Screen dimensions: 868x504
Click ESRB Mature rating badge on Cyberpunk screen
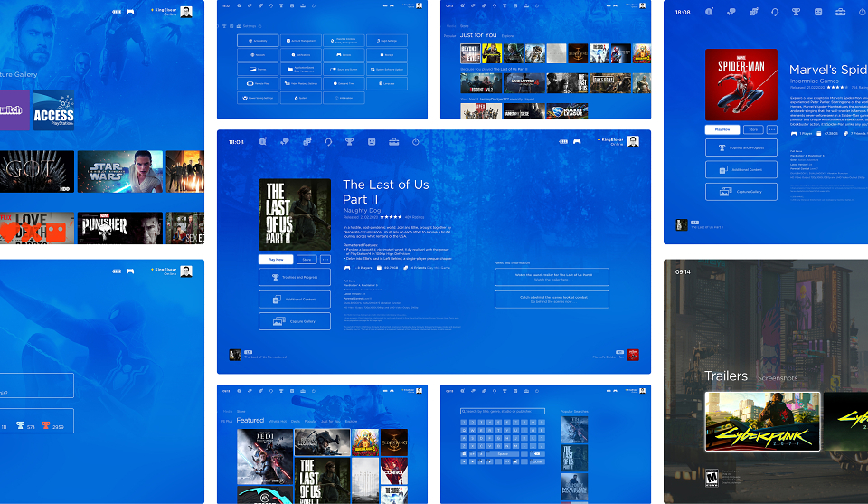[712, 478]
